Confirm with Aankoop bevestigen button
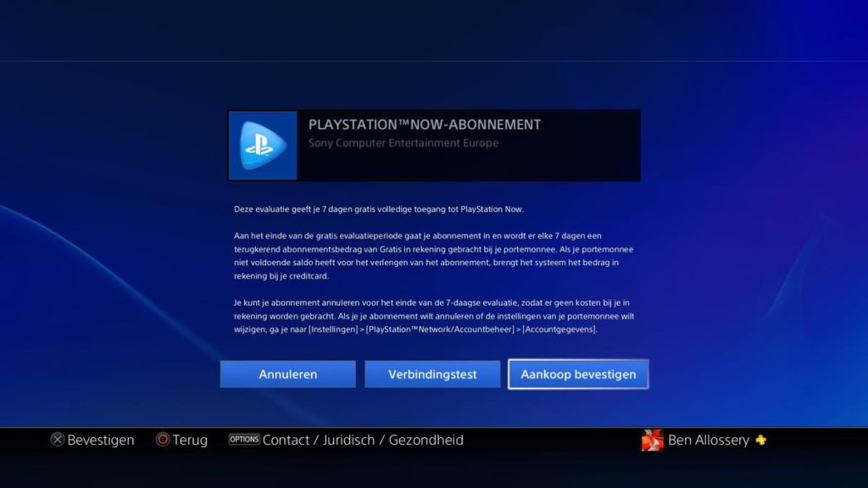This screenshot has width=868, height=488. point(578,374)
